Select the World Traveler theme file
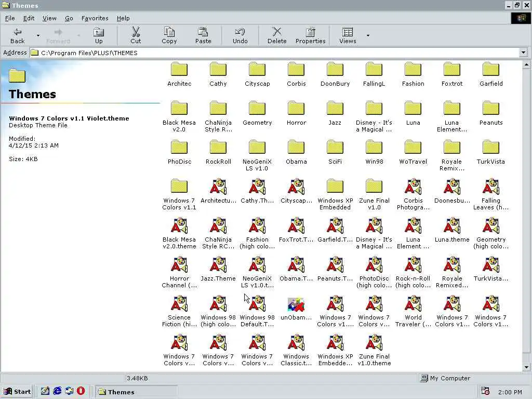The image size is (532, 399). tap(413, 312)
